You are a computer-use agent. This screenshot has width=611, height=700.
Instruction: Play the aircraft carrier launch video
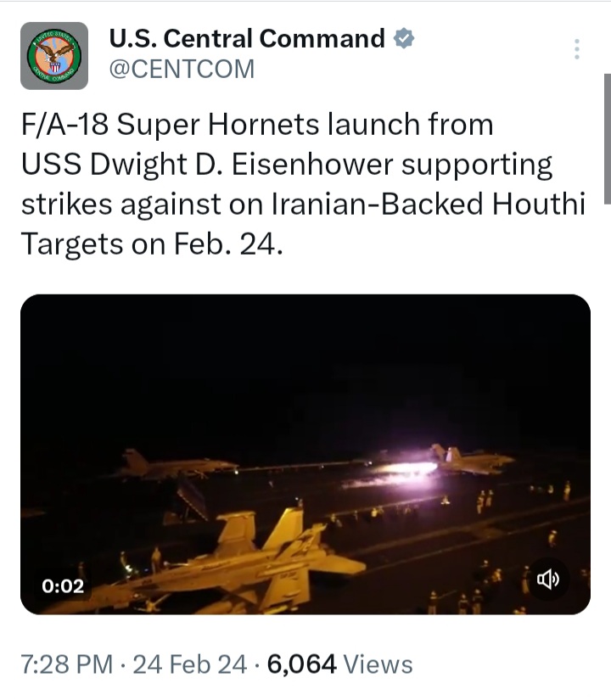[x=305, y=455]
